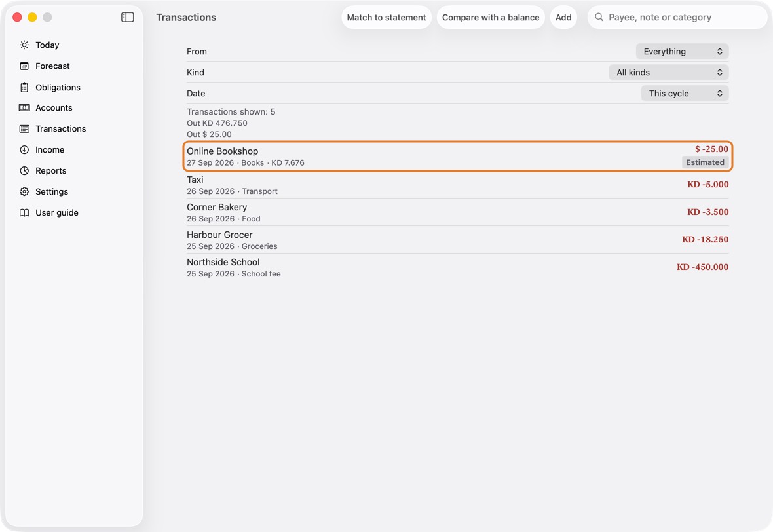Focus the Payee, note or category search field
This screenshot has width=773, height=532.
coord(677,17)
